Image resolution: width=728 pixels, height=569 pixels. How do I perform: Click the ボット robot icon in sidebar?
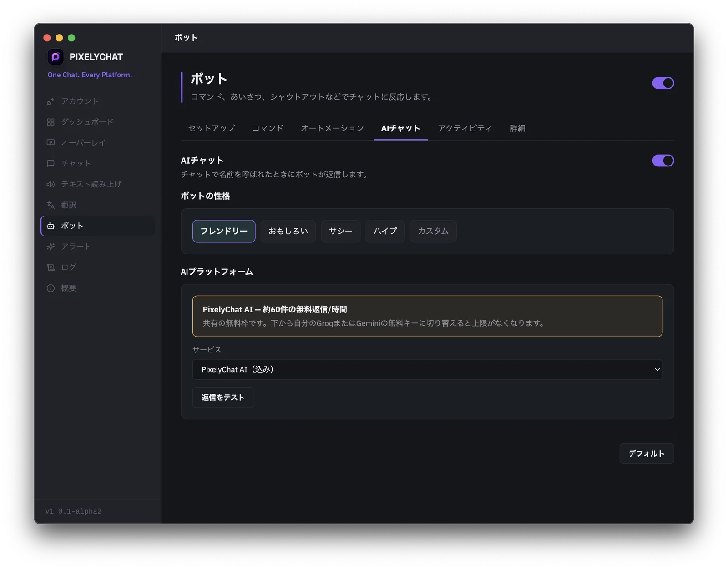51,226
